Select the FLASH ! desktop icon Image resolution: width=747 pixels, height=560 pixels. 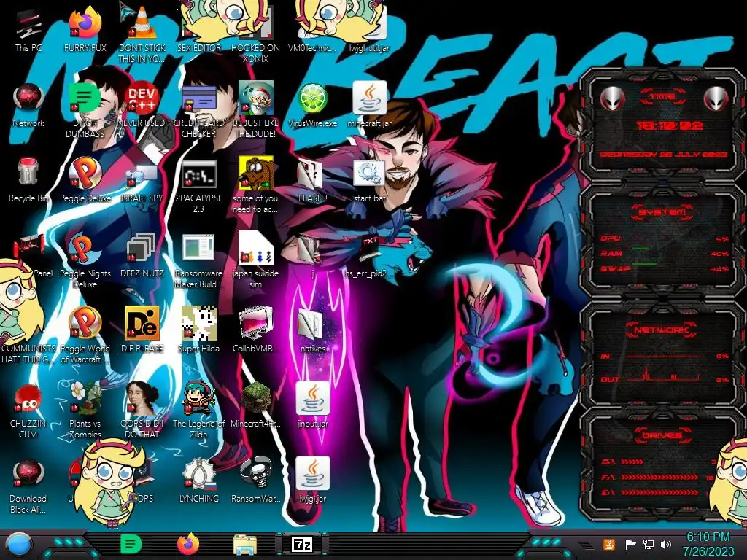(312, 181)
